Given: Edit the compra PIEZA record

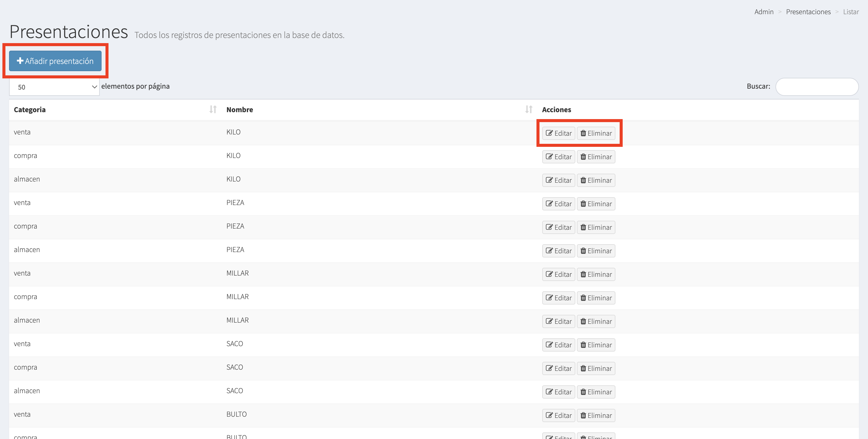Looking at the screenshot, I should [558, 227].
